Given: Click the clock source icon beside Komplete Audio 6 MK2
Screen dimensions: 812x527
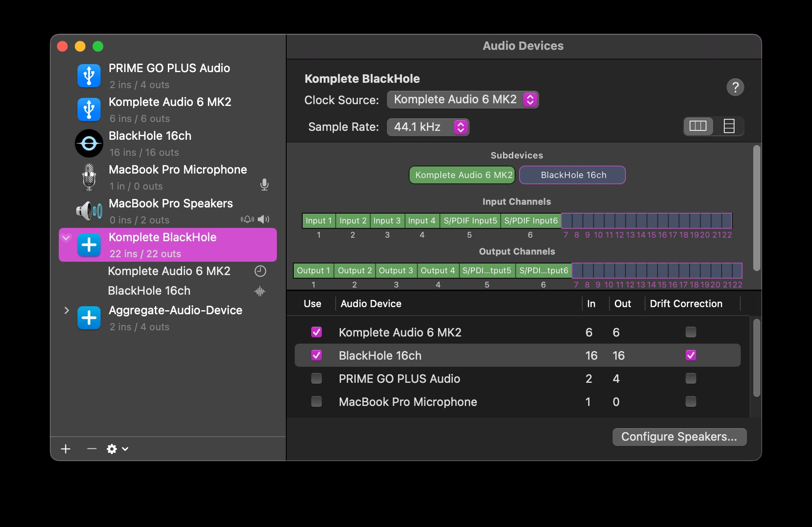Looking at the screenshot, I should (x=260, y=271).
